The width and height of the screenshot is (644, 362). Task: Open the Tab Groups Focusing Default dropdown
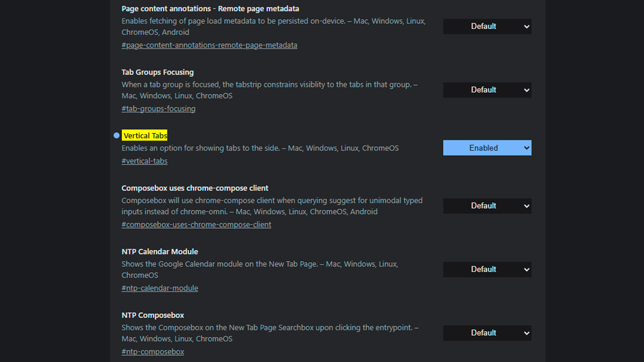click(487, 89)
